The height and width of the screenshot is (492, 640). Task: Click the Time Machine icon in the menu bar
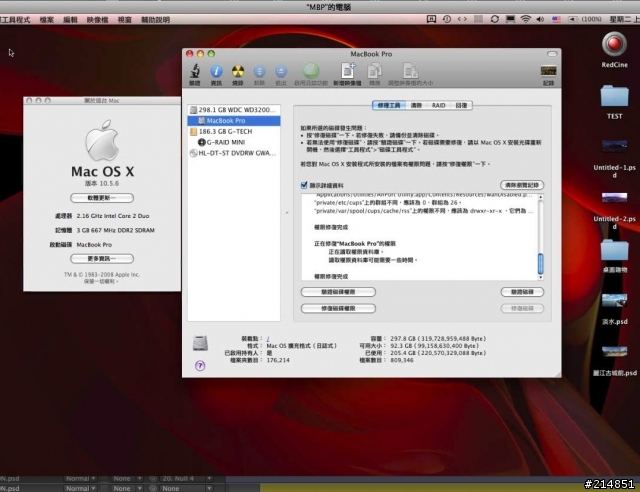click(x=447, y=19)
